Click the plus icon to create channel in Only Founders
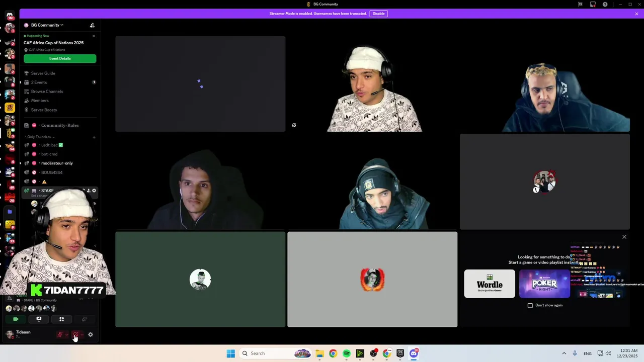Image resolution: width=644 pixels, height=362 pixels. pos(94,137)
